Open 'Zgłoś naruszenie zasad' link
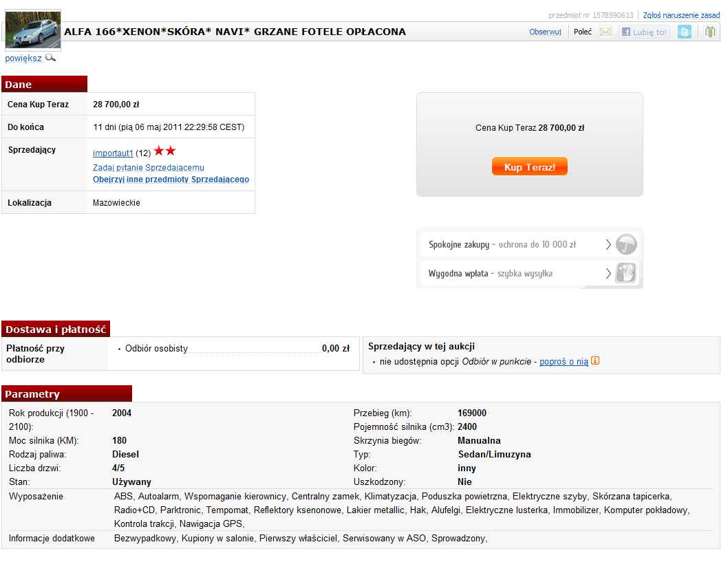The image size is (728, 562). pos(681,15)
